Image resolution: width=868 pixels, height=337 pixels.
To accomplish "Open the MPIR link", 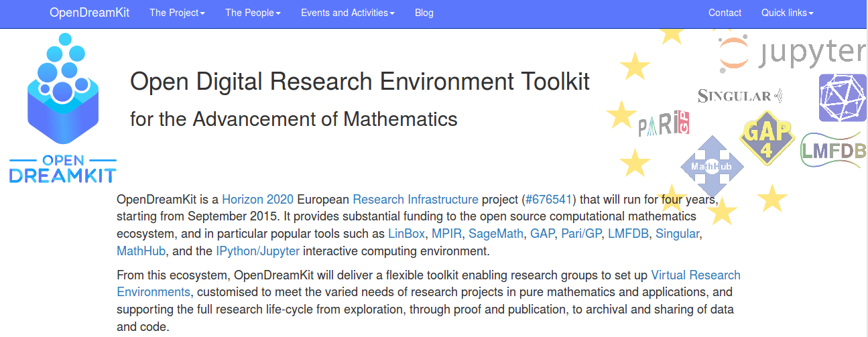I will [446, 234].
